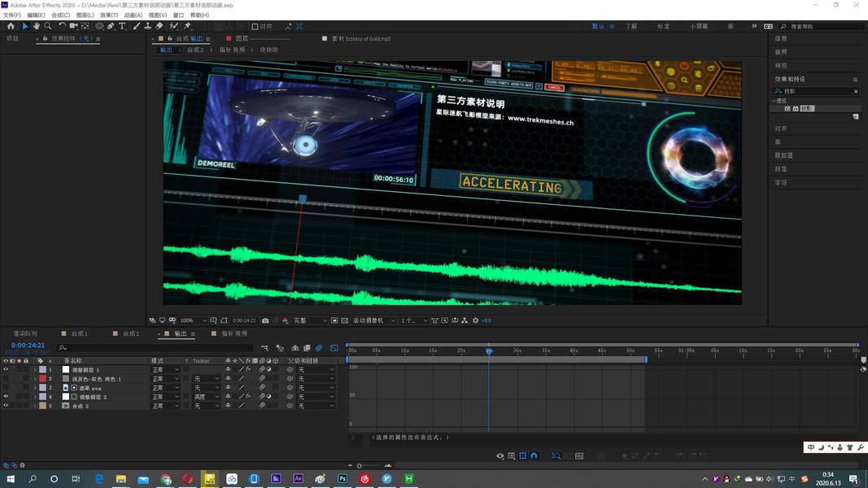Reset exposure icon in viewer footer

pos(476,320)
